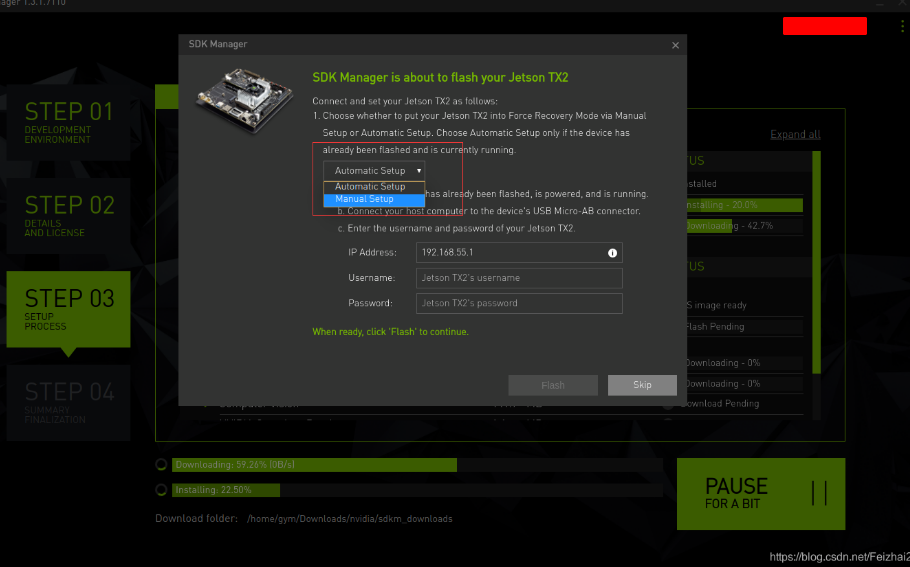910x567 pixels.
Task: Click the Downloading progress status circle icon
Action: 161,465
